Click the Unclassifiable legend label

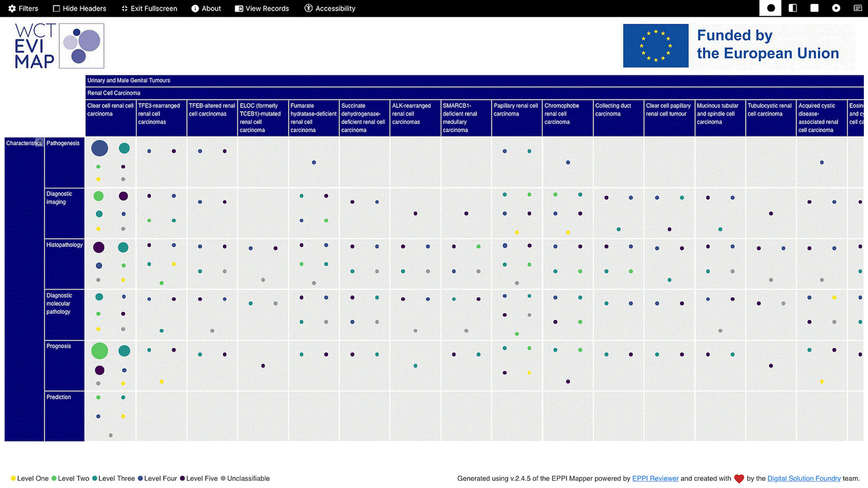[x=248, y=478]
